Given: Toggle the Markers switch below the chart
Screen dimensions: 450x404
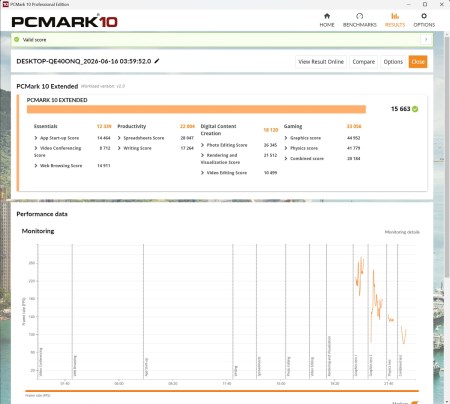Looking at the screenshot, I should click(x=414, y=403).
